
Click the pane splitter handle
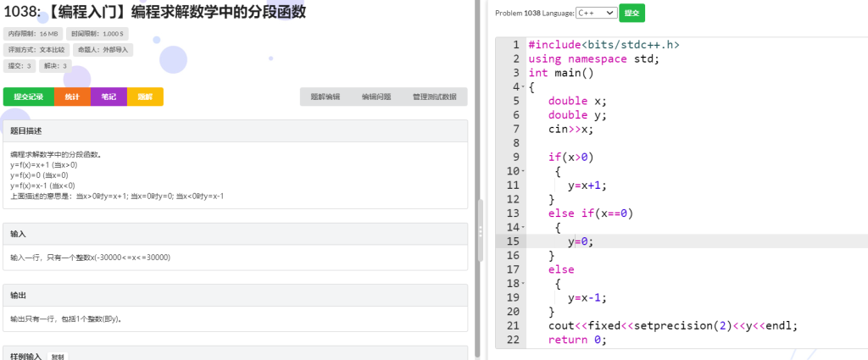click(481, 230)
